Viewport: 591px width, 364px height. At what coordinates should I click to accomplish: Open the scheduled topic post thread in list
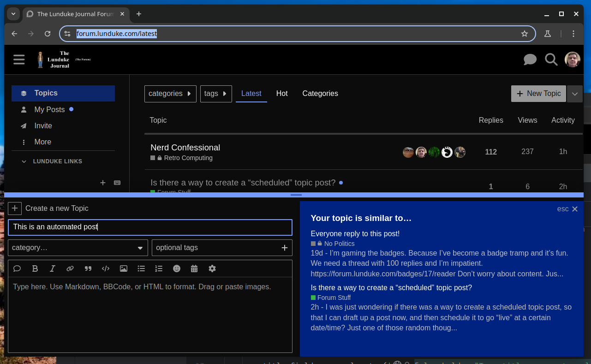[x=243, y=183]
